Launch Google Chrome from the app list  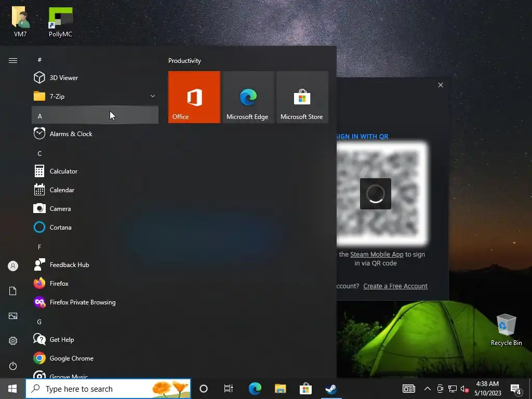95,358
